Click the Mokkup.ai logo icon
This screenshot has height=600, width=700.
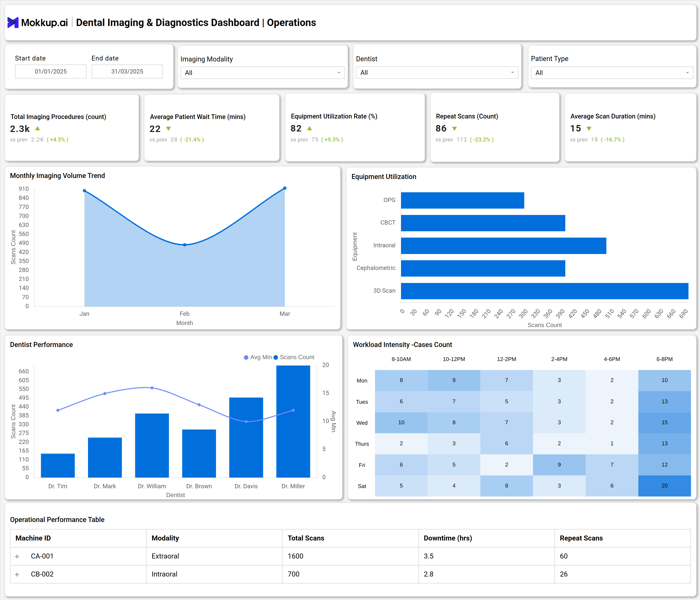pos(13,23)
